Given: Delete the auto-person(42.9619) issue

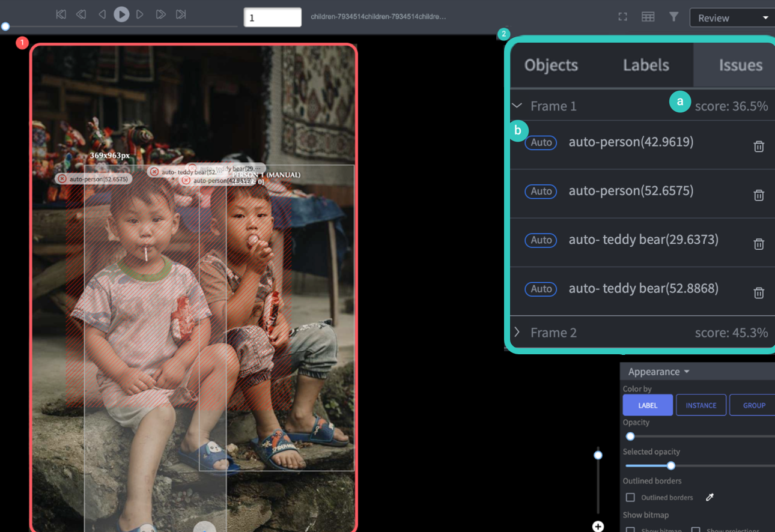Looking at the screenshot, I should pyautogui.click(x=759, y=146).
